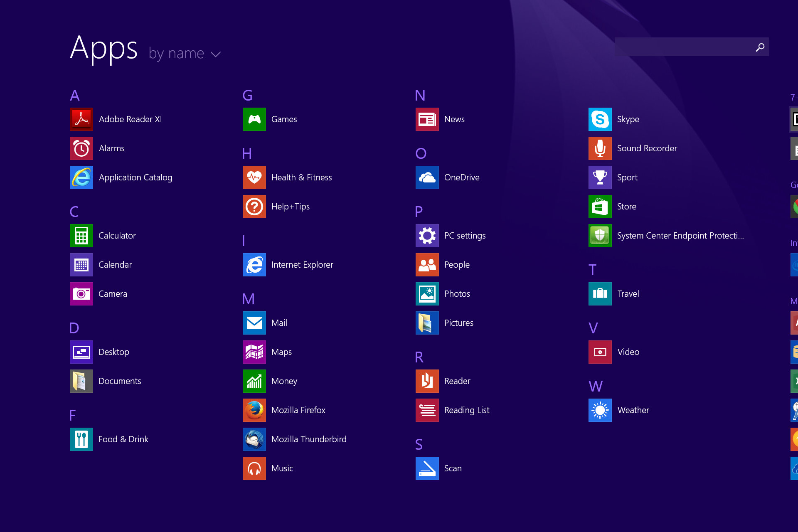This screenshot has height=532, width=798.
Task: Launch Health & Fitness icon
Action: [254, 177]
